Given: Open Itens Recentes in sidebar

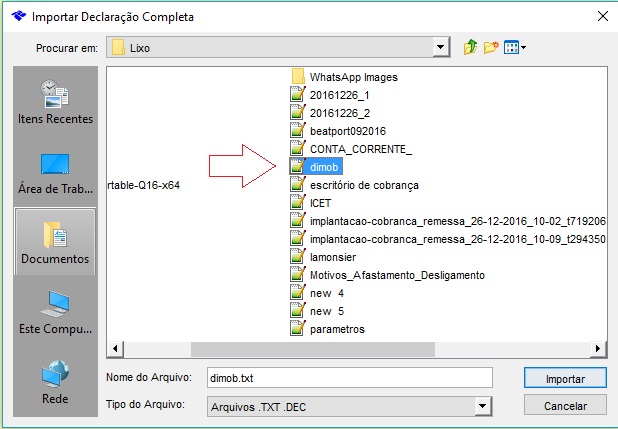Looking at the screenshot, I should tap(55, 101).
